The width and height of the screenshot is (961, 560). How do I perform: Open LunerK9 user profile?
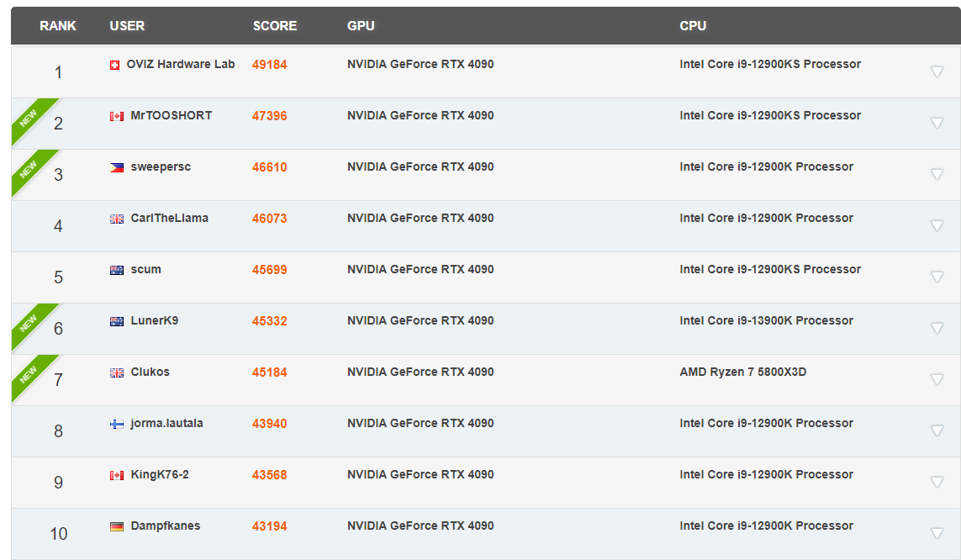[155, 320]
